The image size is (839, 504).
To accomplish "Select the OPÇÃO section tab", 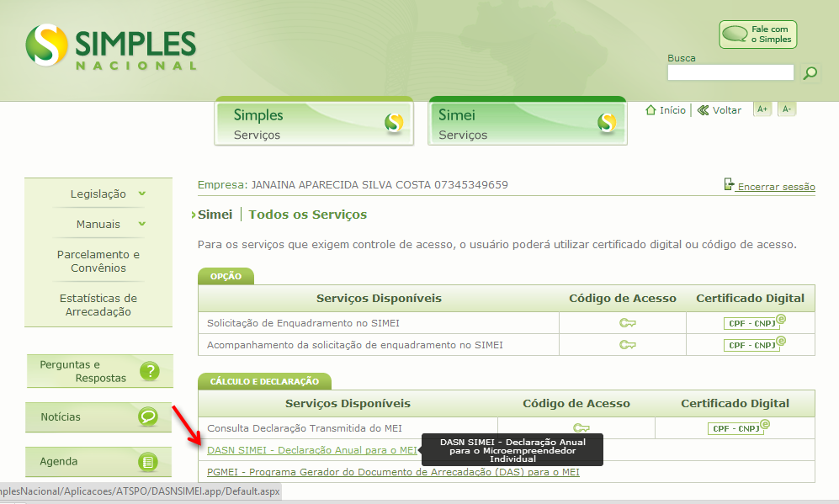I will [226, 276].
